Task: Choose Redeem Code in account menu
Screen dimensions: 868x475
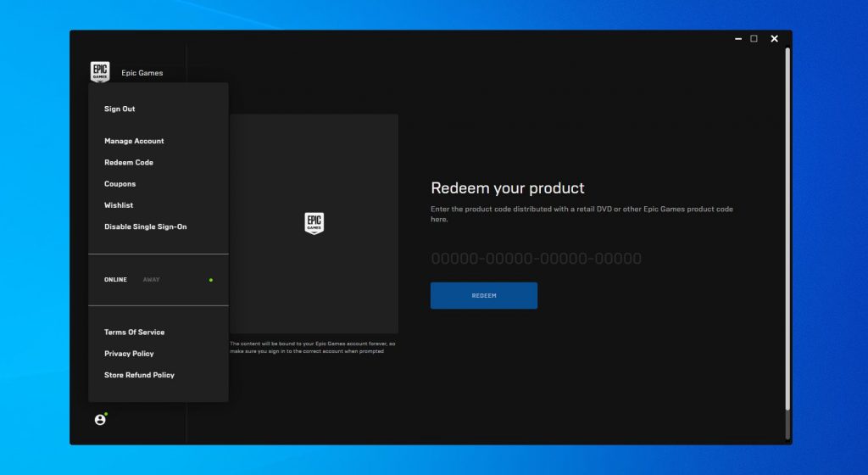Action: point(129,163)
